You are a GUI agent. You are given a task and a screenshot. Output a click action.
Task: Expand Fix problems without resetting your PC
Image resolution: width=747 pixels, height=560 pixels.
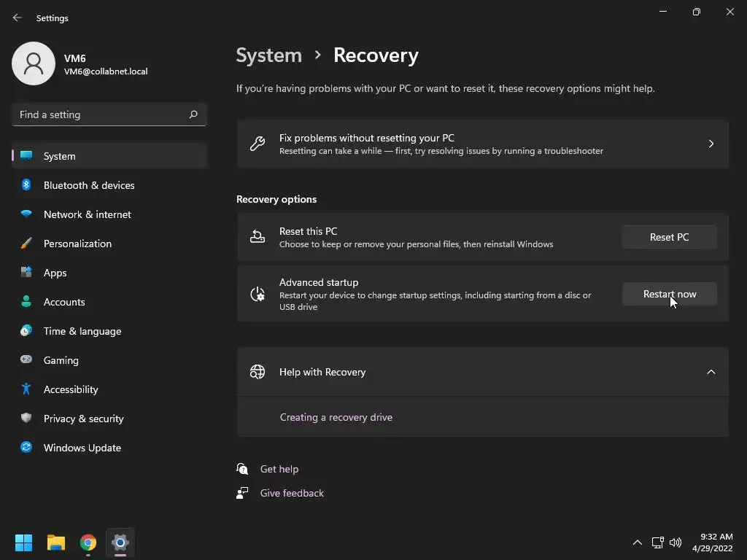[x=711, y=144]
